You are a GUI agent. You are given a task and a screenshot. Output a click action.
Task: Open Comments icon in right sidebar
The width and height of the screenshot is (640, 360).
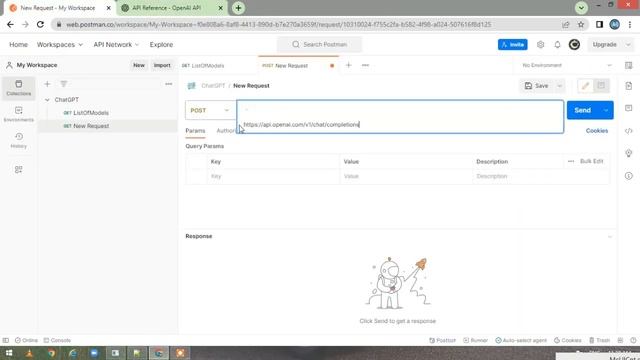629,108
